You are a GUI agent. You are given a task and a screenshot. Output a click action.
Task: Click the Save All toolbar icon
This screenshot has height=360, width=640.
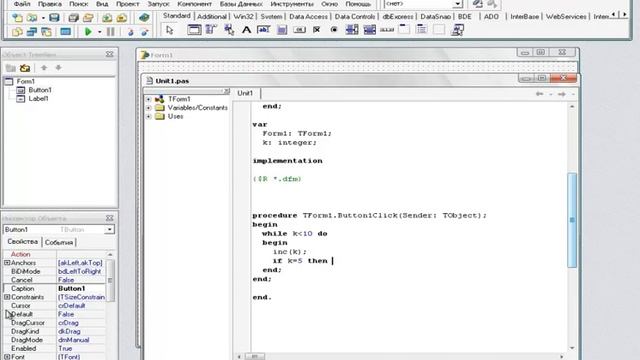[x=73, y=18]
